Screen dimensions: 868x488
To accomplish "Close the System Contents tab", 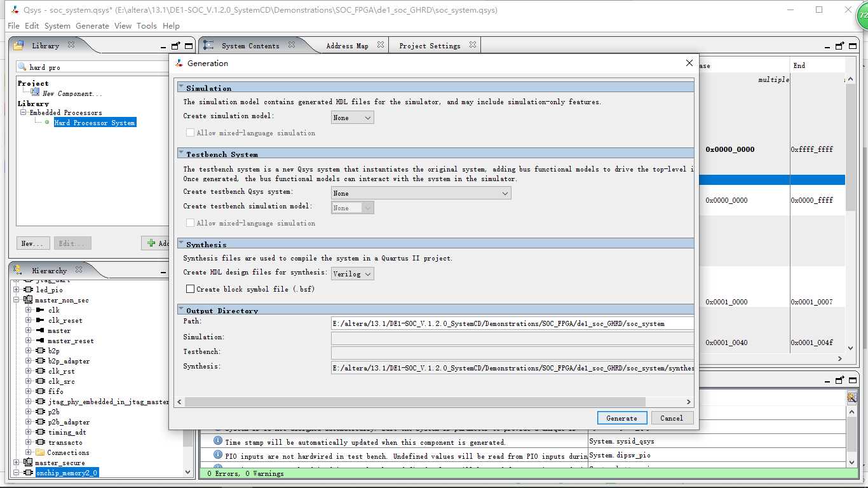I will (x=292, y=45).
